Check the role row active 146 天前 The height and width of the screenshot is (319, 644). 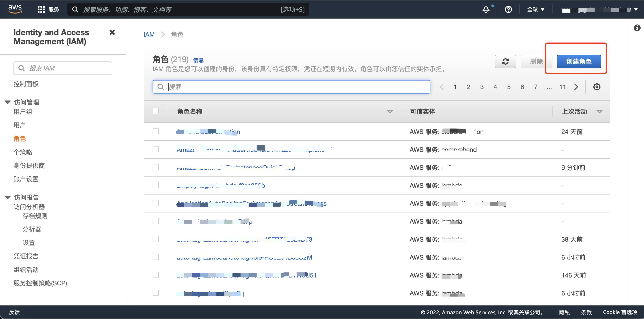(x=156, y=275)
